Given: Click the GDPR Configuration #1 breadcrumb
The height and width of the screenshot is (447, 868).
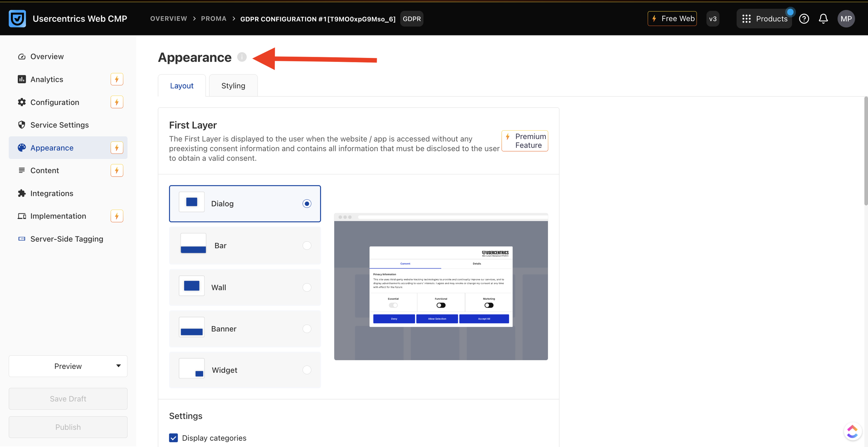Looking at the screenshot, I should tap(318, 19).
